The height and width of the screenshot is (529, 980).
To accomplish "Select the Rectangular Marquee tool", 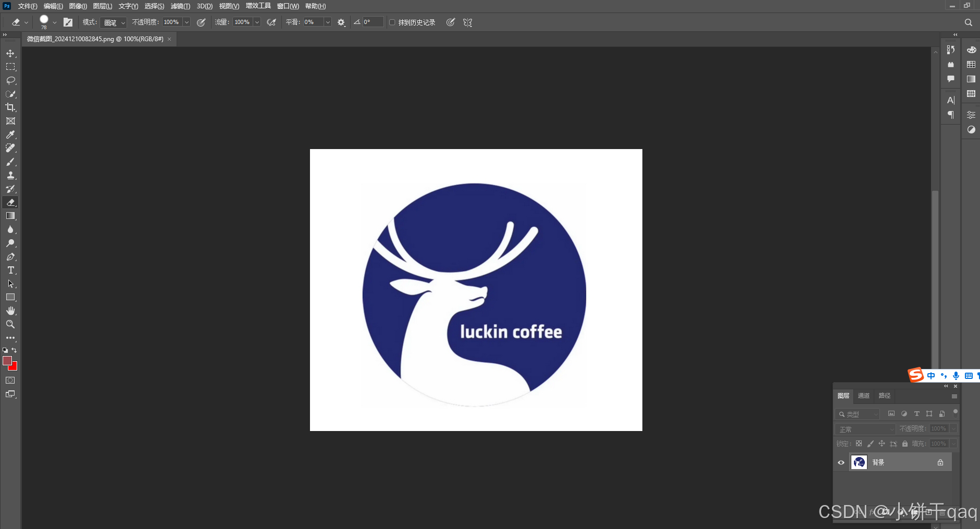I will click(x=10, y=67).
